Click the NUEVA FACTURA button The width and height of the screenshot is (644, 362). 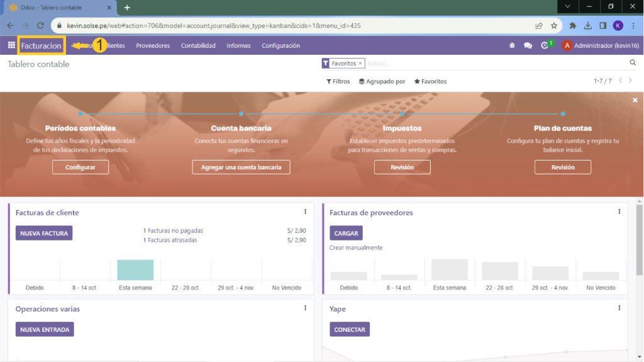point(44,233)
